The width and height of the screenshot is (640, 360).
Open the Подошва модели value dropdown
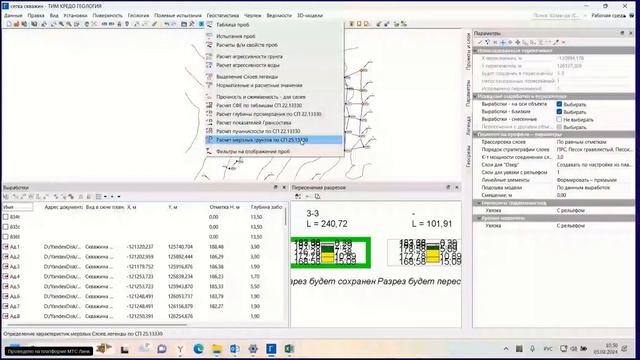594,188
